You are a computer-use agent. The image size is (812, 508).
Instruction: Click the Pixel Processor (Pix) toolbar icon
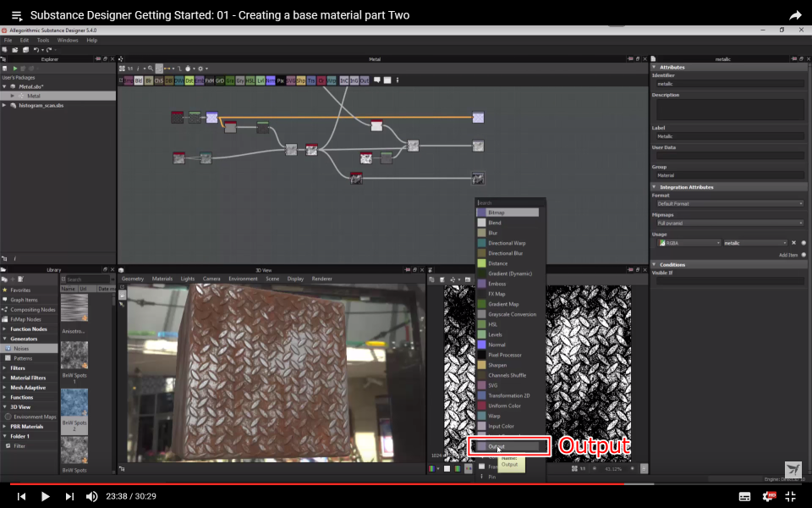point(280,80)
